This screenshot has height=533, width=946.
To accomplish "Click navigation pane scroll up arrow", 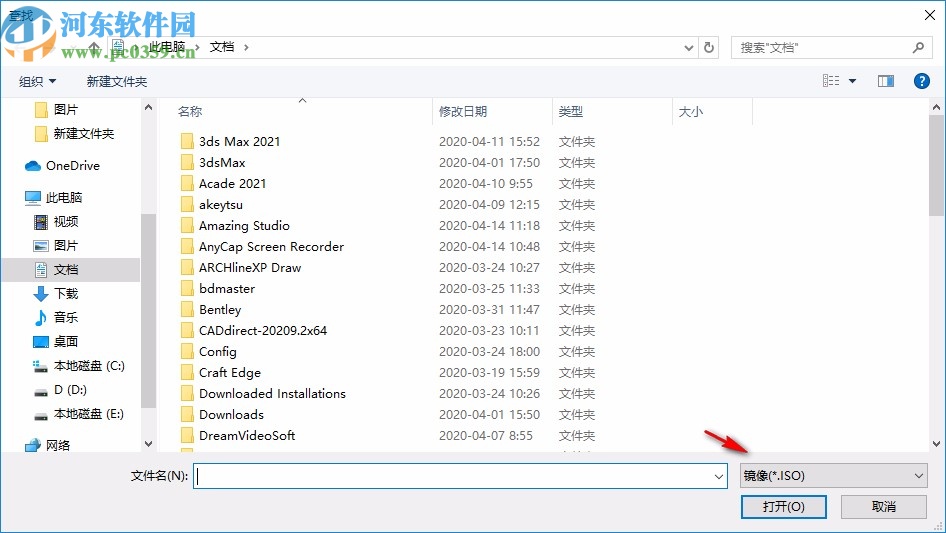I will point(148,107).
